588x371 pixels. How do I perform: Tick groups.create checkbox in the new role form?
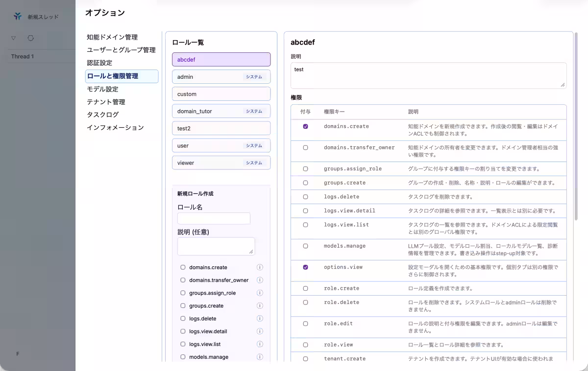[183, 306]
